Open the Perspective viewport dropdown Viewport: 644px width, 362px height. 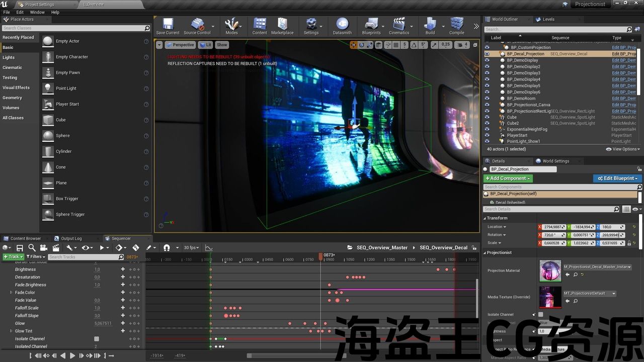(x=180, y=45)
